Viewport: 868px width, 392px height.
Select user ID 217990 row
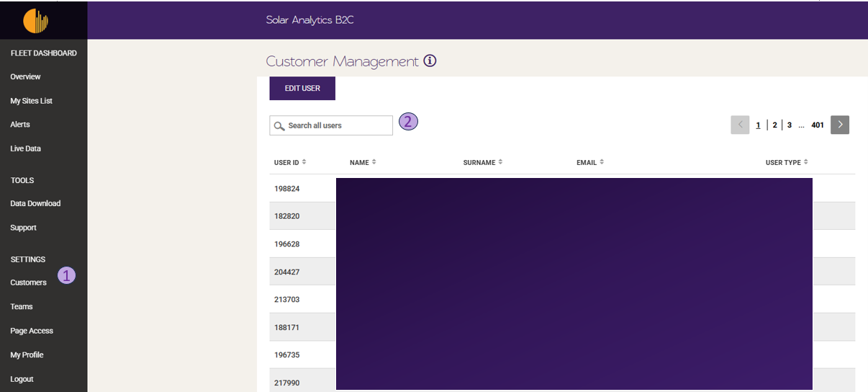562,380
